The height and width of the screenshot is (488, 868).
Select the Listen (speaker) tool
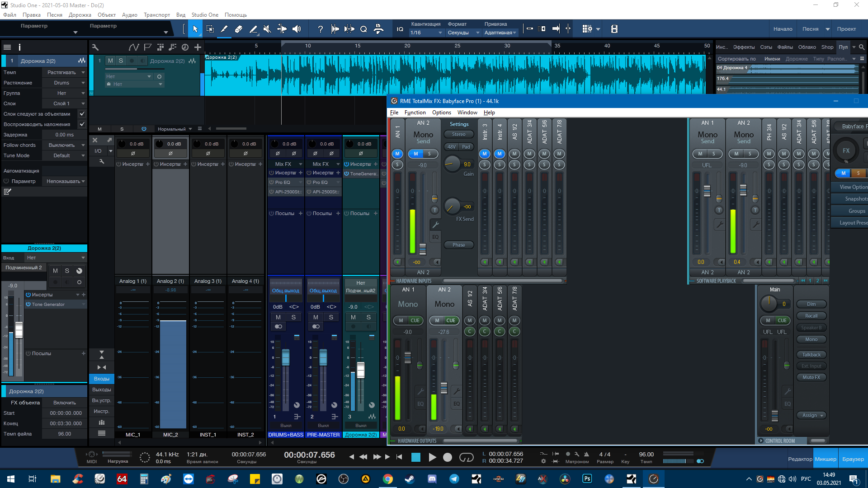(297, 29)
